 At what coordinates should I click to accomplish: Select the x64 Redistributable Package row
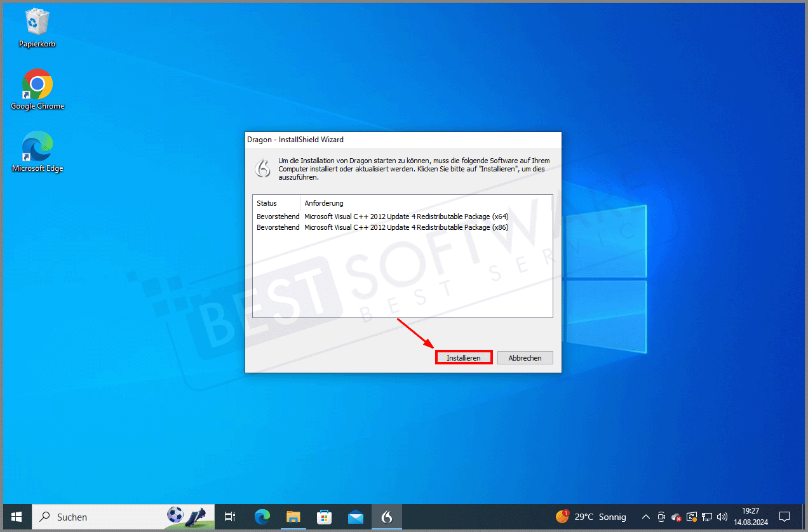(381, 216)
